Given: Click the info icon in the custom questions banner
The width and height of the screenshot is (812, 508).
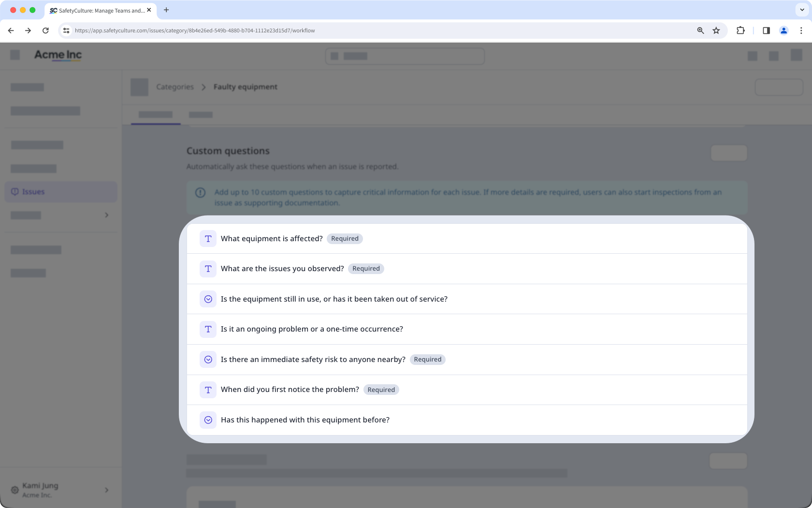Looking at the screenshot, I should [200, 192].
